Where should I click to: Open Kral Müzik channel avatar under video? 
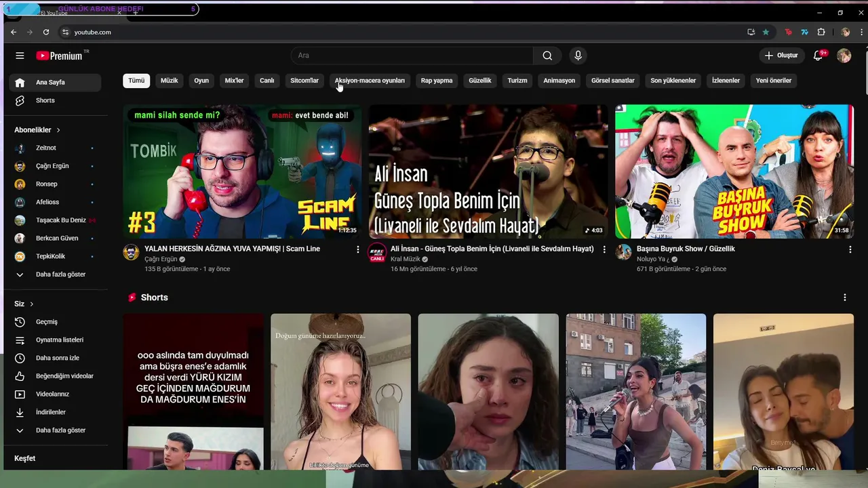377,253
